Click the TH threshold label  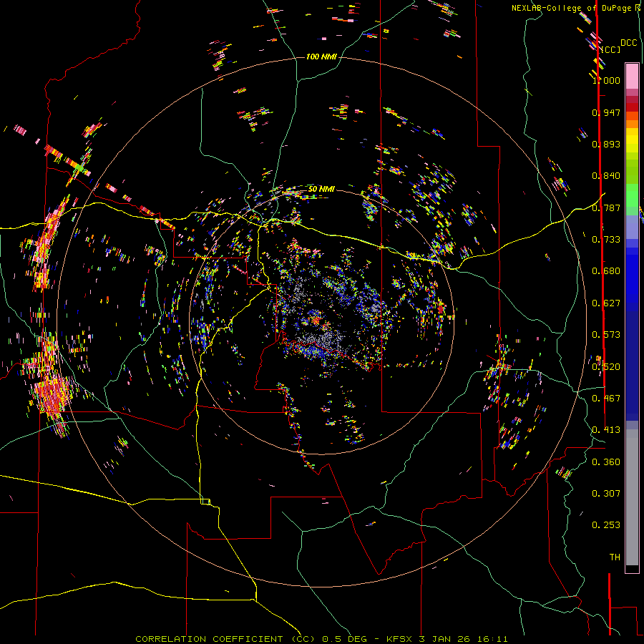click(x=615, y=557)
